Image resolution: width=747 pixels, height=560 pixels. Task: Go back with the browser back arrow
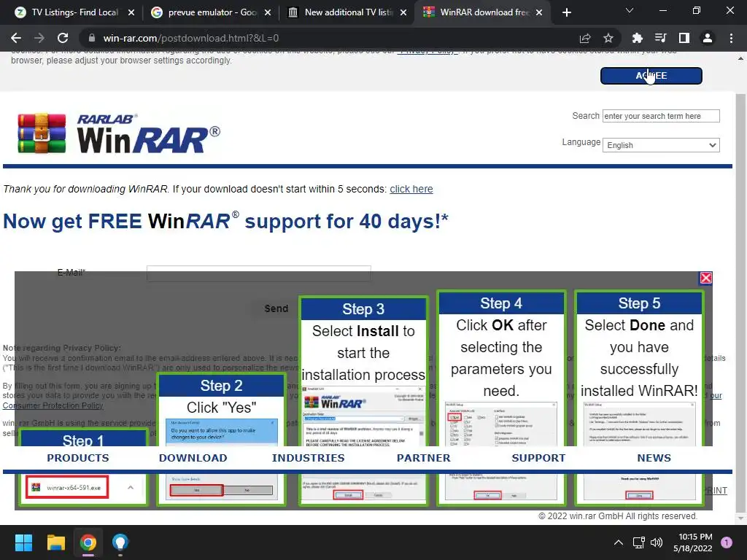coord(16,38)
